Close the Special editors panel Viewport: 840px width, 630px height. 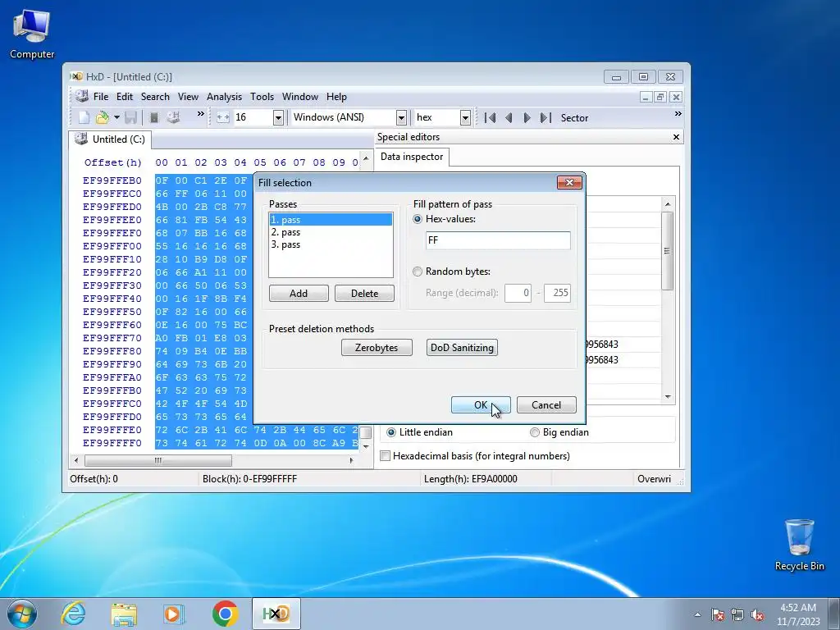(x=676, y=137)
